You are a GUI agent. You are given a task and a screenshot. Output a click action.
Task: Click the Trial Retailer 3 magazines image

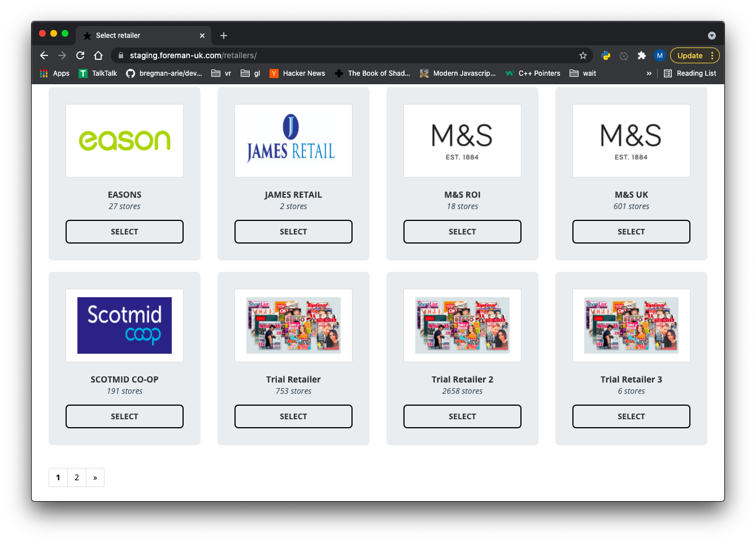[x=631, y=325]
